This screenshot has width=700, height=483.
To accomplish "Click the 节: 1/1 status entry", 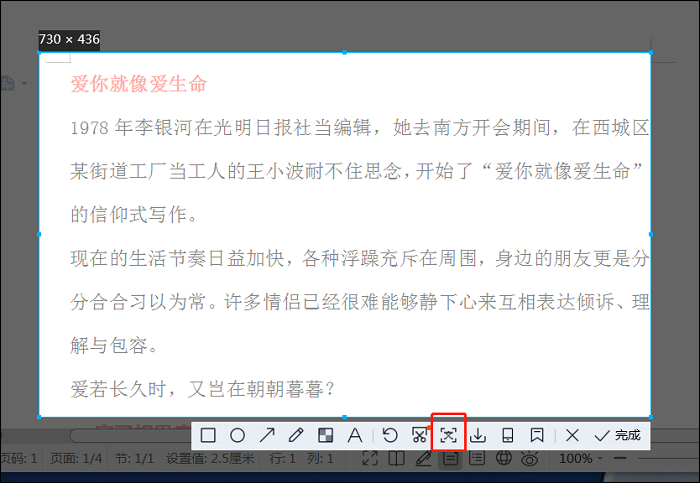I will click(134, 458).
